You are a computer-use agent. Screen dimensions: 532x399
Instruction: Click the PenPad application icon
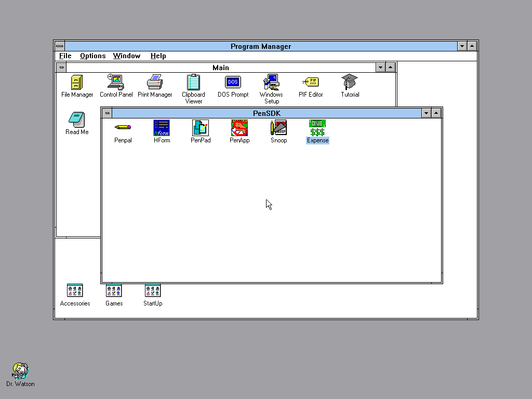[201, 128]
